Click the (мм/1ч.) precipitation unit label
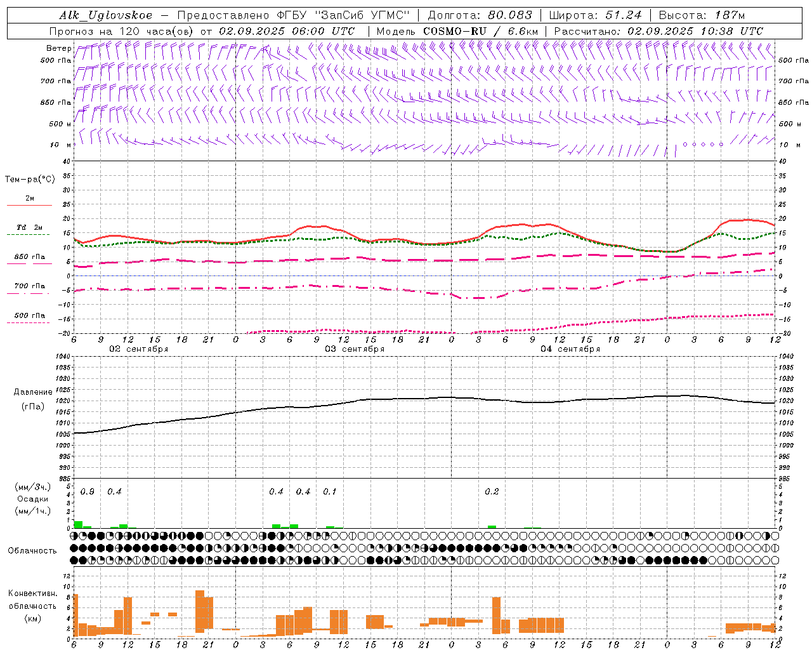The image size is (812, 650). (x=33, y=511)
